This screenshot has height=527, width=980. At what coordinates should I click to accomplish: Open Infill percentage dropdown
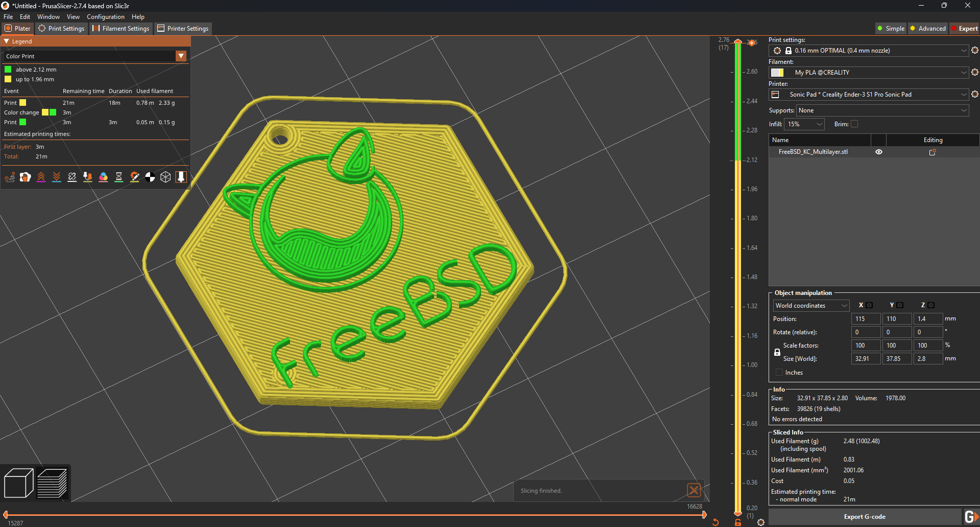(x=804, y=124)
